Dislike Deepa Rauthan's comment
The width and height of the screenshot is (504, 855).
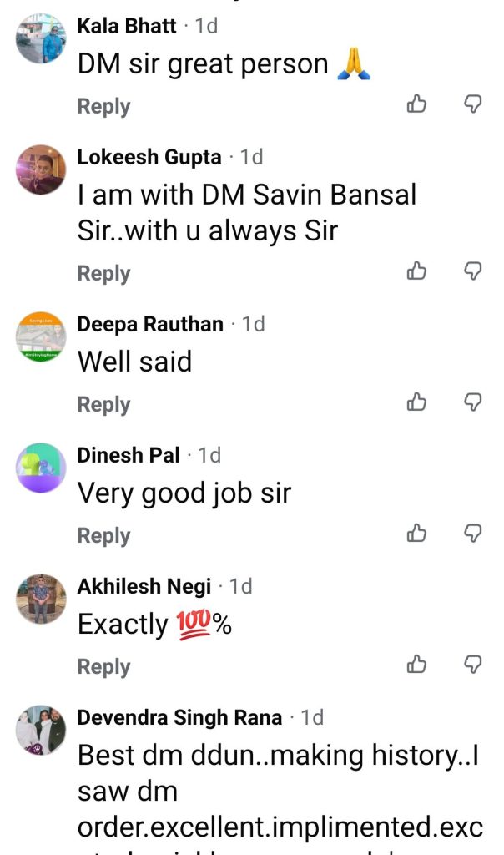pyautogui.click(x=472, y=402)
